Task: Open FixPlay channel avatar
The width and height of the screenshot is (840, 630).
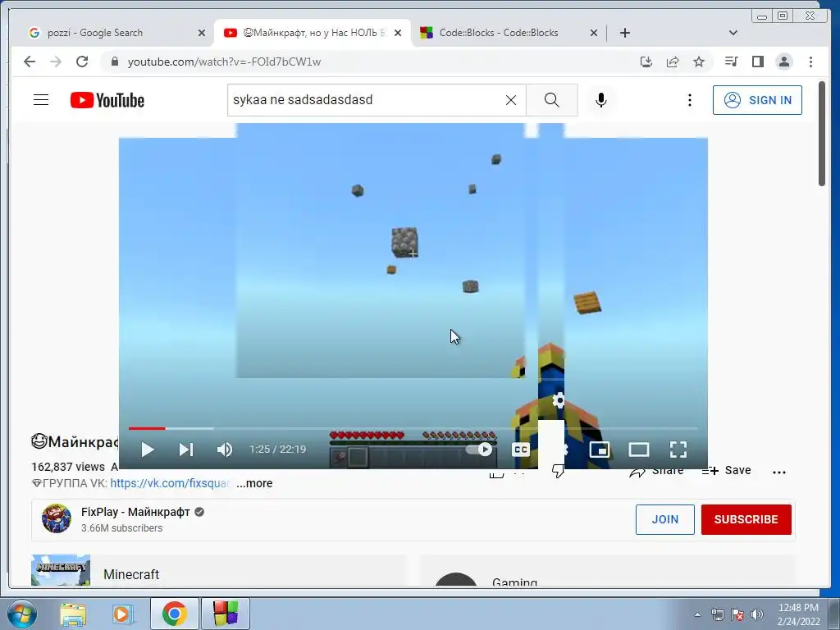Action: [57, 518]
